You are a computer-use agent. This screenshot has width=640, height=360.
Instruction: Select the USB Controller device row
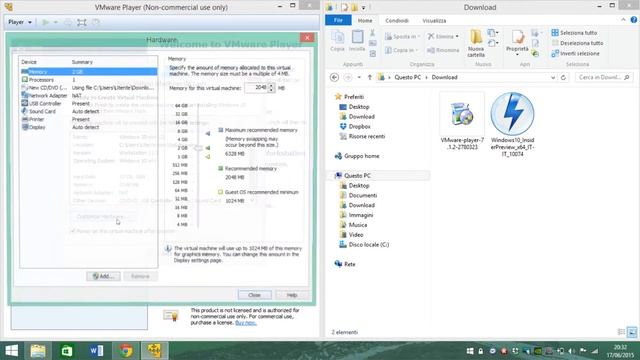[x=89, y=103]
